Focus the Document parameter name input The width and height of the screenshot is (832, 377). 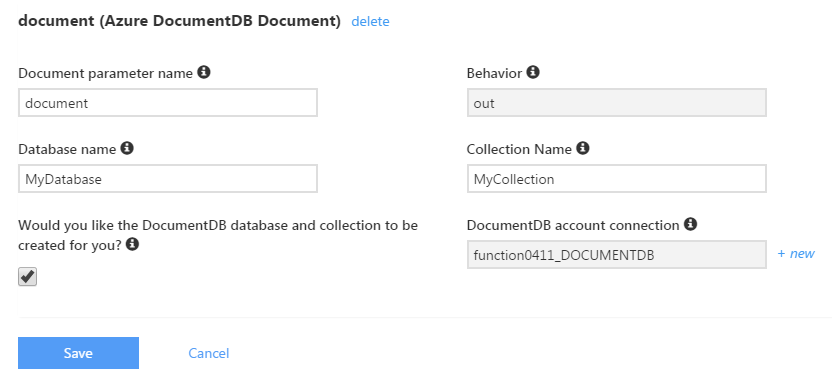(168, 103)
